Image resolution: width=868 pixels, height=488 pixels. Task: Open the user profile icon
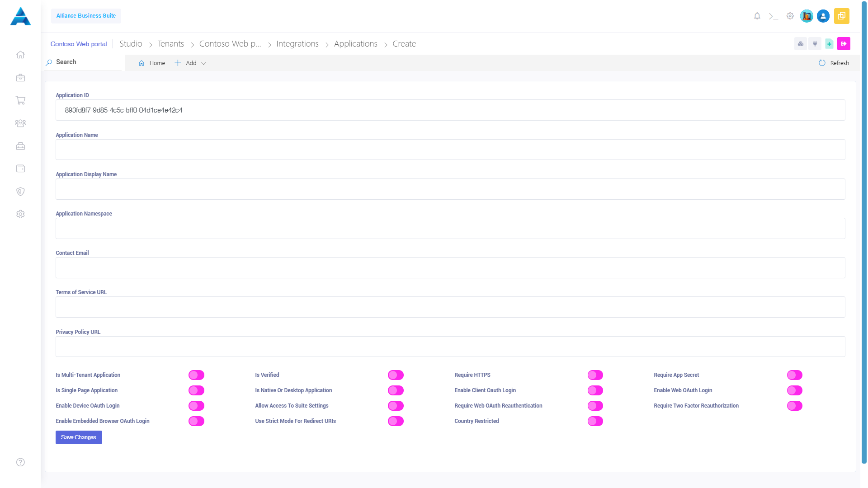tap(823, 16)
